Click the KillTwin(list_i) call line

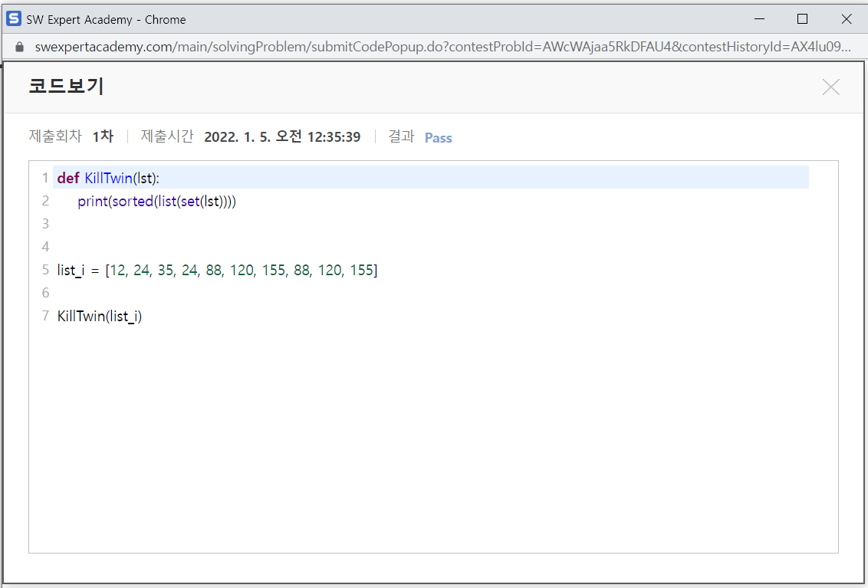pyautogui.click(x=100, y=316)
